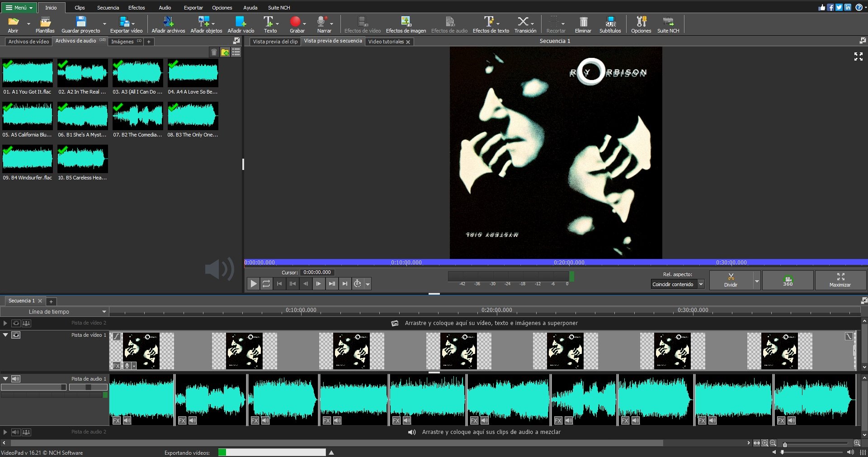Mute the first audio clip in timeline
This screenshot has height=457, width=868.
coord(127,420)
